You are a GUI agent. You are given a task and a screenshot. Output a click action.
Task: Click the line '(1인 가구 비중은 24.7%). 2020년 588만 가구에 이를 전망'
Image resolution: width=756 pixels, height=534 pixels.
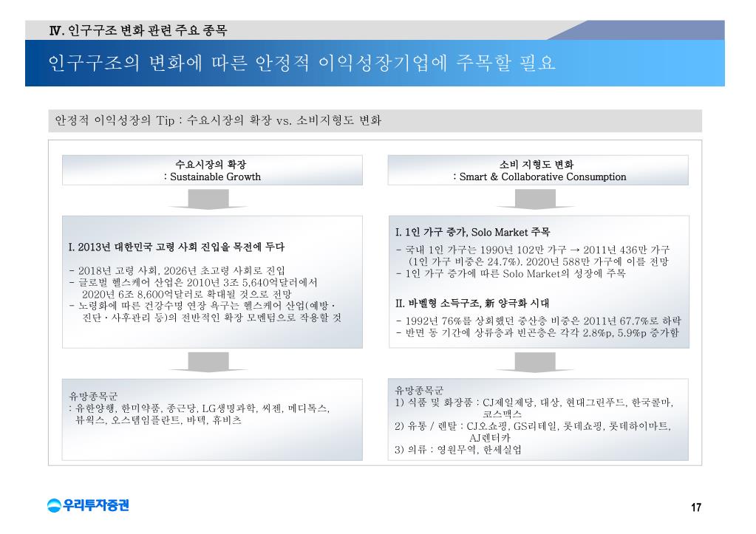click(539, 261)
